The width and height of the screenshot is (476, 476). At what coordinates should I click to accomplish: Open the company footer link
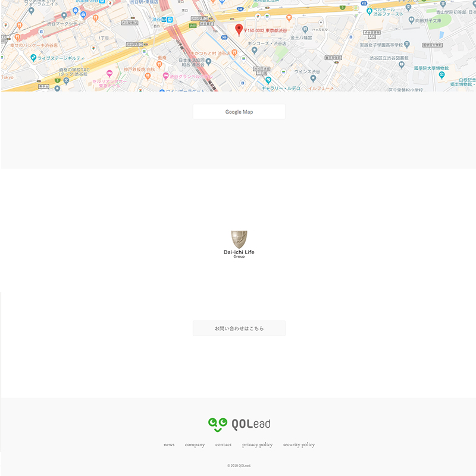click(x=195, y=444)
